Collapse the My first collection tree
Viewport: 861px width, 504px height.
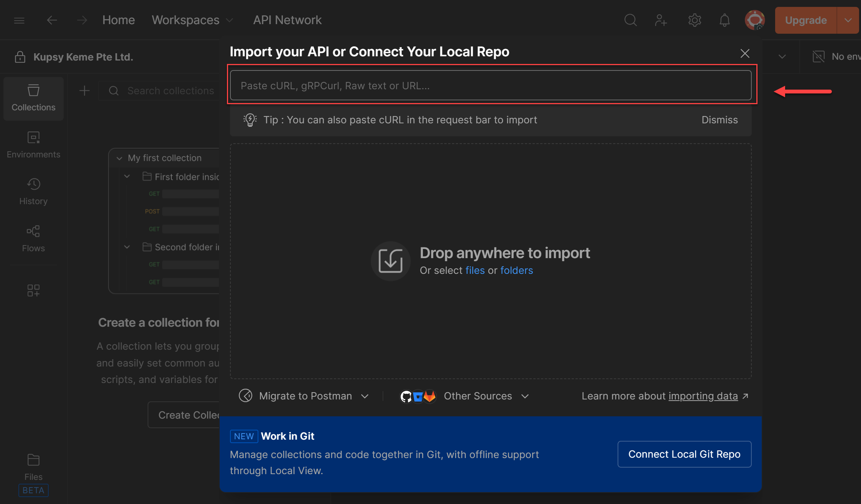(119, 158)
